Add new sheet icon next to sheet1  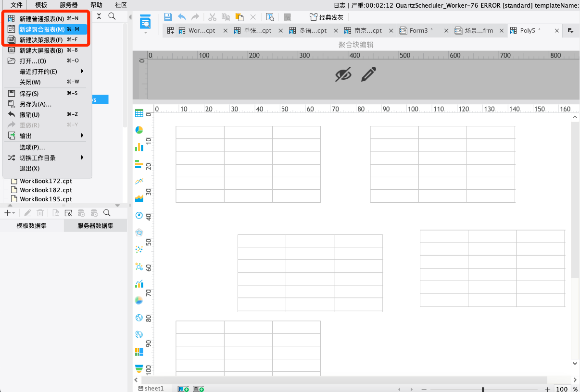click(183, 389)
